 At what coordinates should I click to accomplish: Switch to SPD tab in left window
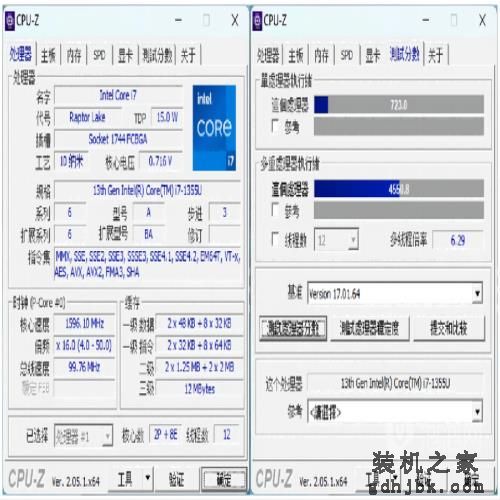tap(99, 55)
